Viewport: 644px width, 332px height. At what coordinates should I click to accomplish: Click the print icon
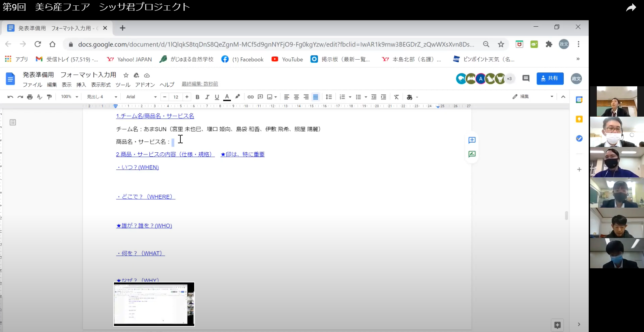[x=30, y=97]
